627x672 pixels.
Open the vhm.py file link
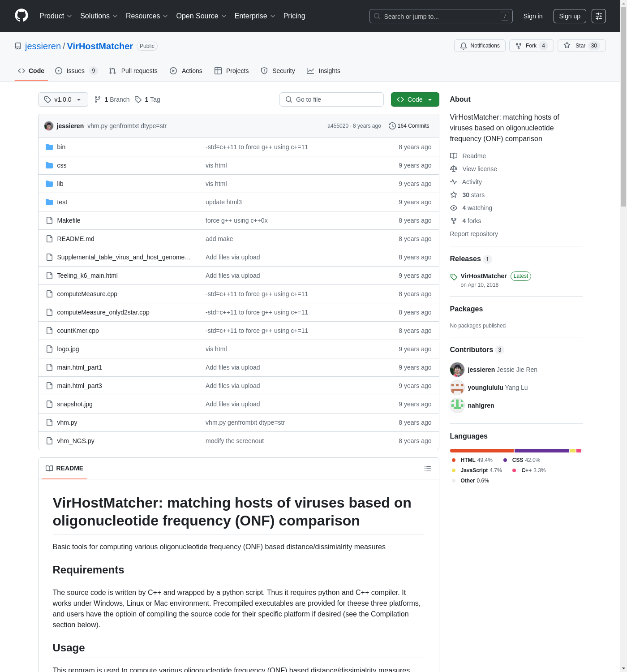pyautogui.click(x=67, y=422)
